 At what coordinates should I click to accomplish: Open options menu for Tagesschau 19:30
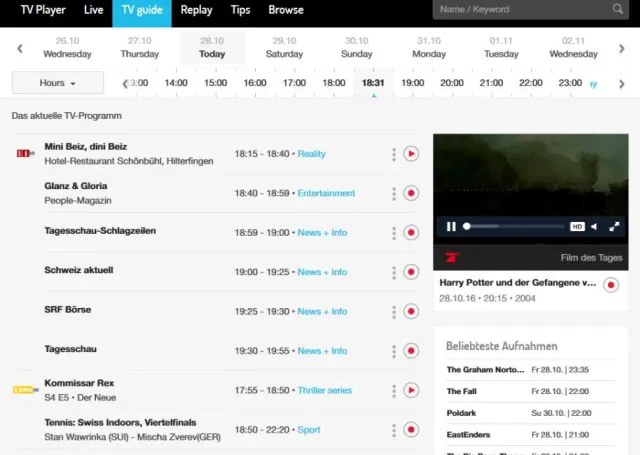pyautogui.click(x=394, y=351)
